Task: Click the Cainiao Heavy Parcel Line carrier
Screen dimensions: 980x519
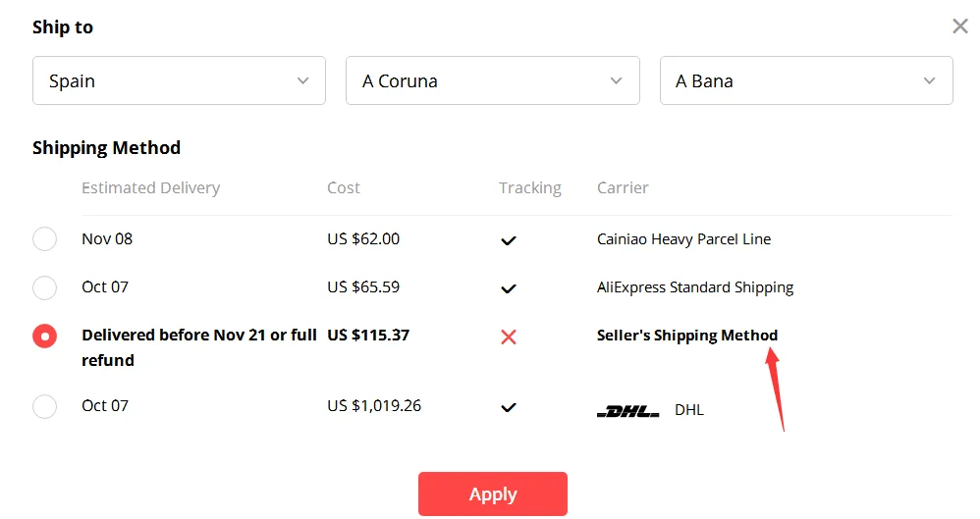Action: pos(683,239)
